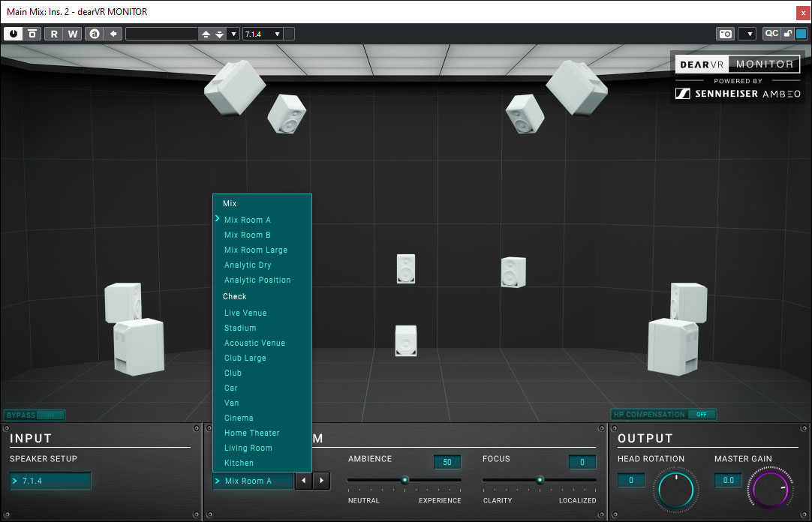This screenshot has width=812, height=522.
Task: Click the Write automation W button
Action: tap(73, 34)
